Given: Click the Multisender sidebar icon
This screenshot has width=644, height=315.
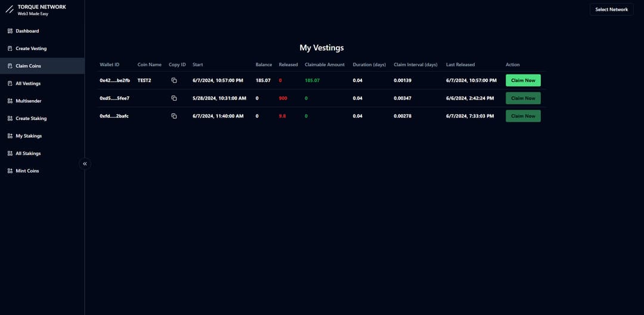Looking at the screenshot, I should (10, 101).
